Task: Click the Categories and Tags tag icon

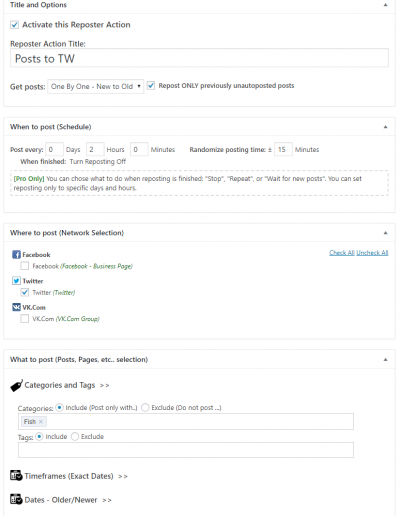Action: (x=16, y=385)
